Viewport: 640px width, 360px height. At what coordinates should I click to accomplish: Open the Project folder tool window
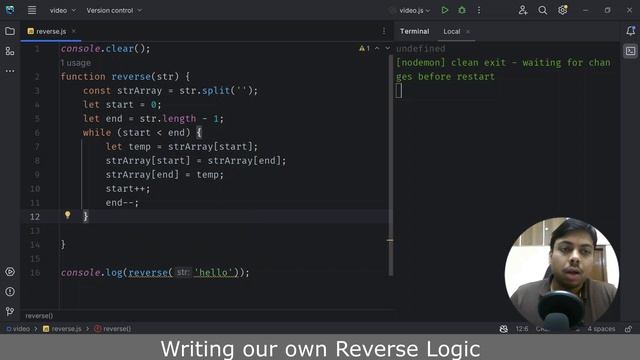[10, 31]
